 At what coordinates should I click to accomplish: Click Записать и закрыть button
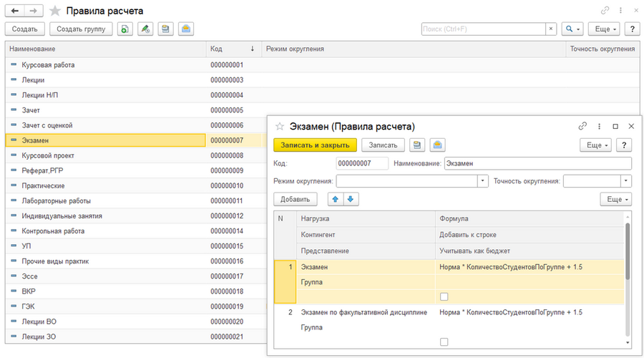(x=315, y=145)
